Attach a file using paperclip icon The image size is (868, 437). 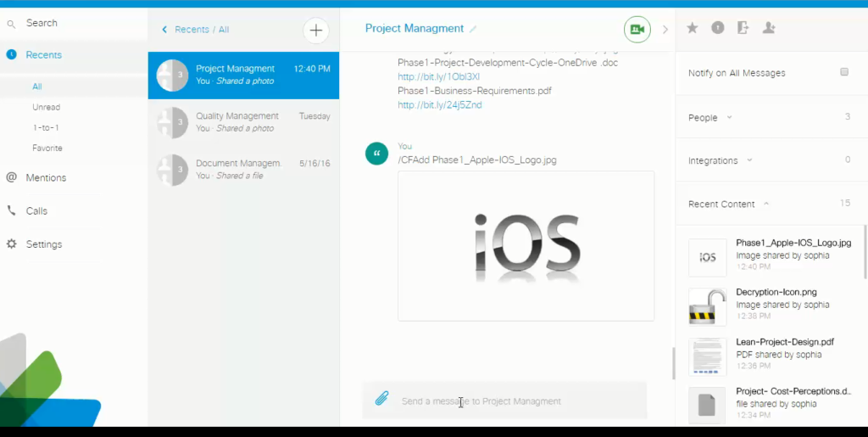[x=381, y=399]
